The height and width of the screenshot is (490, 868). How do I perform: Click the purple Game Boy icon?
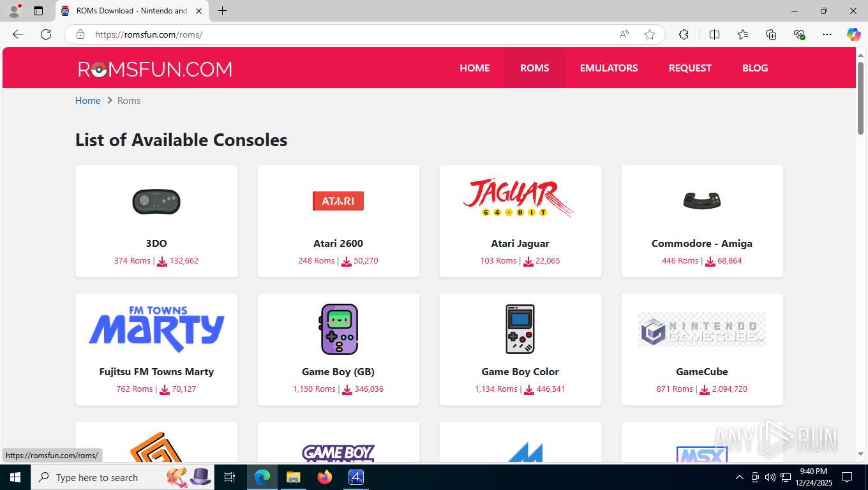pyautogui.click(x=338, y=329)
